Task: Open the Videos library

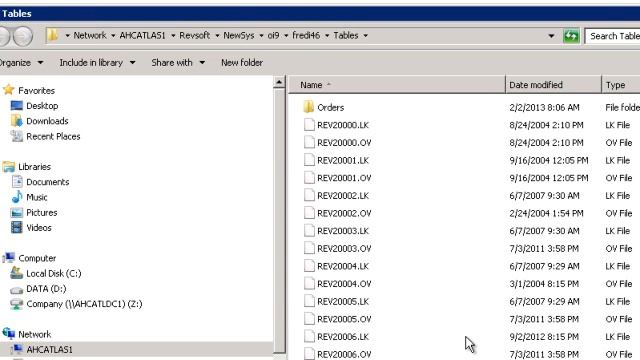Action: tap(39, 228)
